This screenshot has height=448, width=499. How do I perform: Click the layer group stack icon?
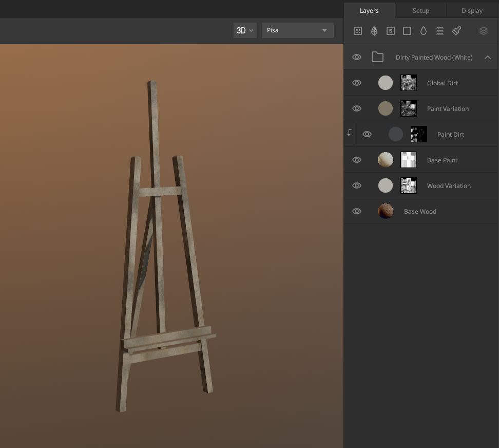click(x=483, y=30)
